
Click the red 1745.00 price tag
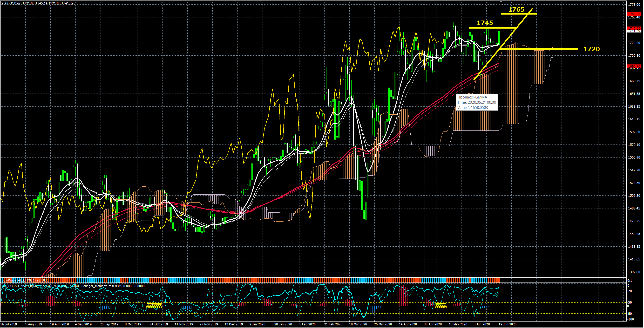[x=634, y=28]
